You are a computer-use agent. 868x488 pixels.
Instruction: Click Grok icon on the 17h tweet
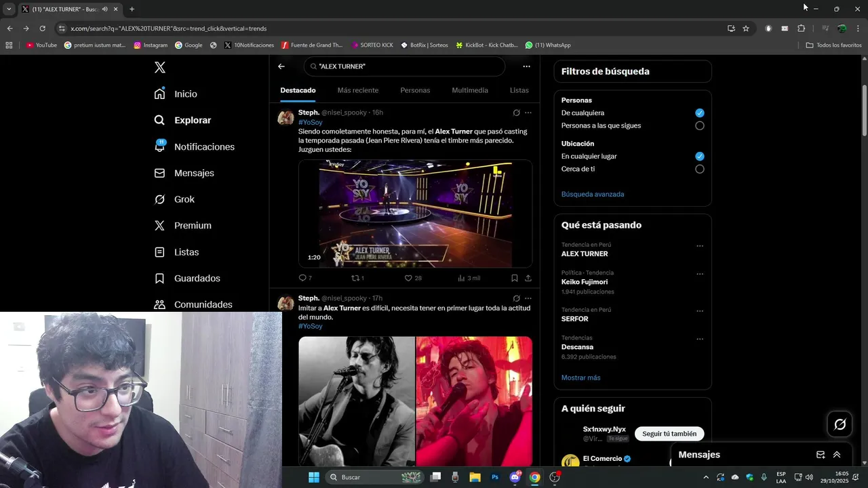point(516,298)
